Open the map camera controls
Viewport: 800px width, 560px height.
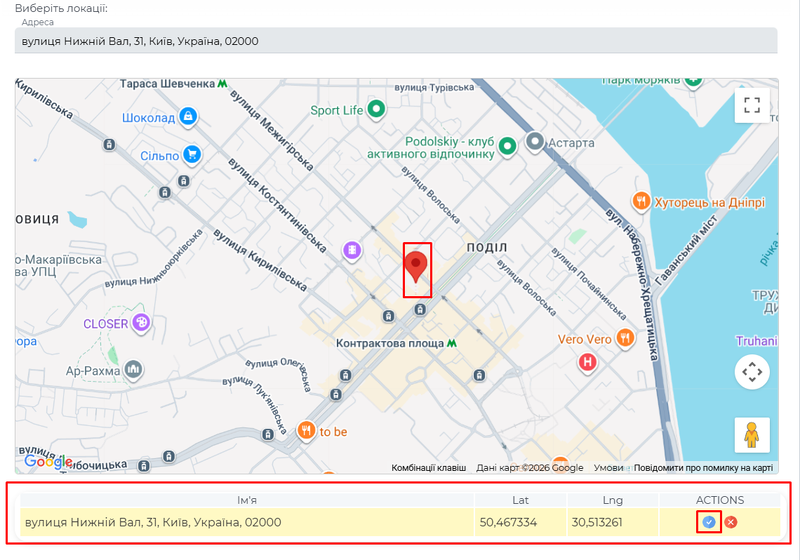[x=752, y=372]
